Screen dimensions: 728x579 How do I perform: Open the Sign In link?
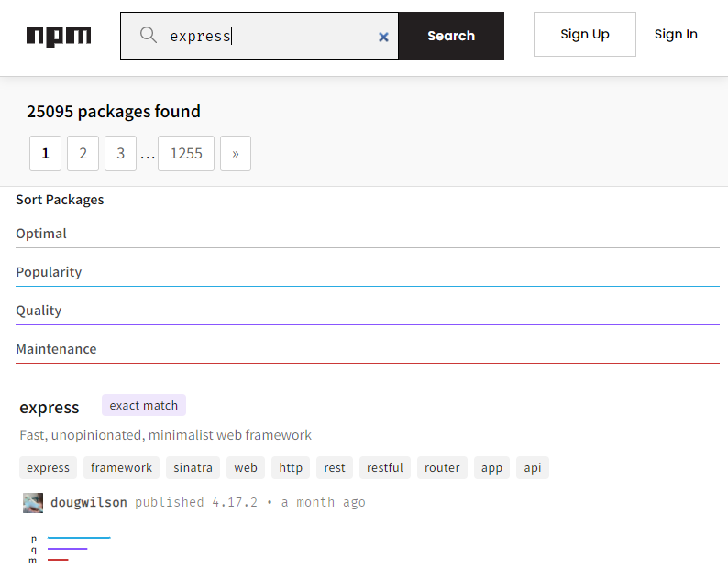676,34
